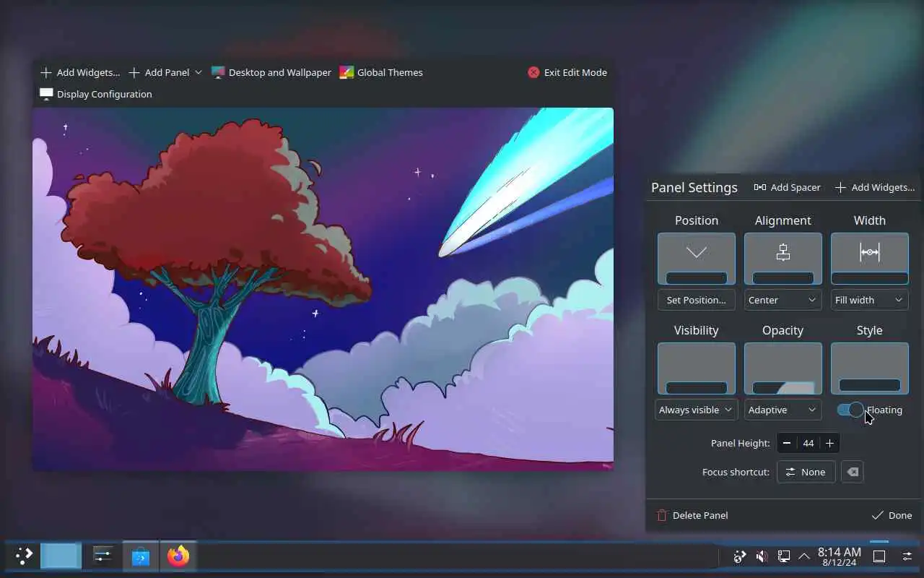Launch the Discover software center
Image resolution: width=924 pixels, height=578 pixels.
[140, 556]
